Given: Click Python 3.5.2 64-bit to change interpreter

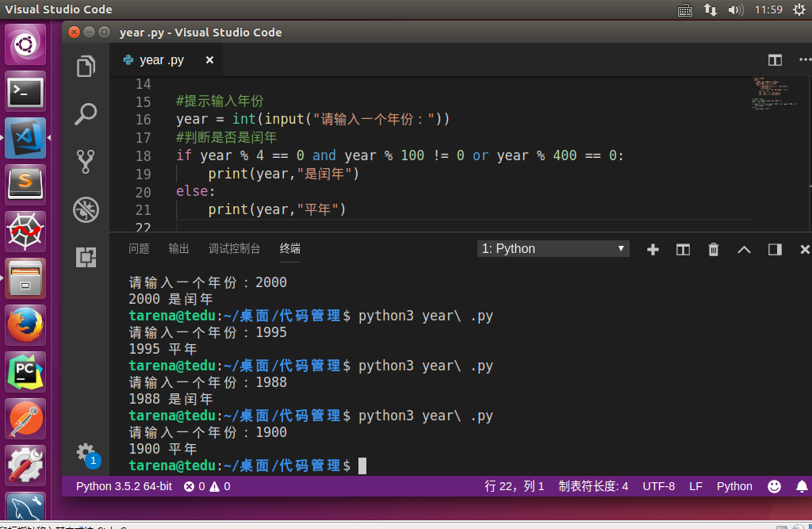Looking at the screenshot, I should (123, 486).
